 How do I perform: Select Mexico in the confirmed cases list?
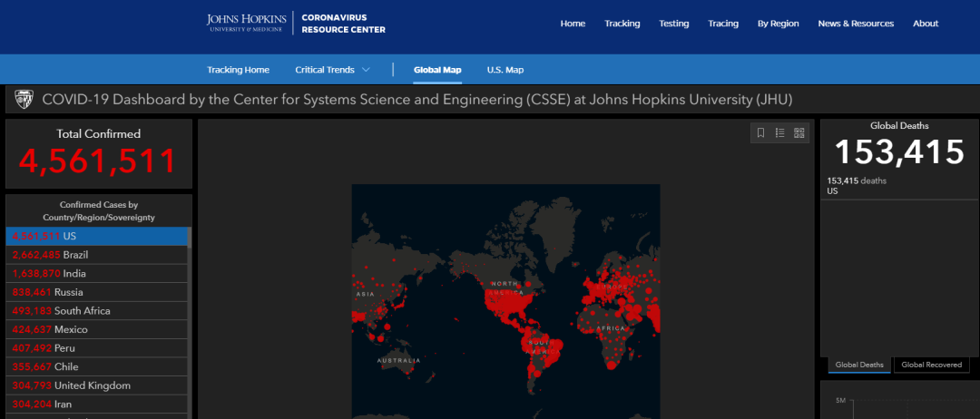pyautogui.click(x=96, y=330)
